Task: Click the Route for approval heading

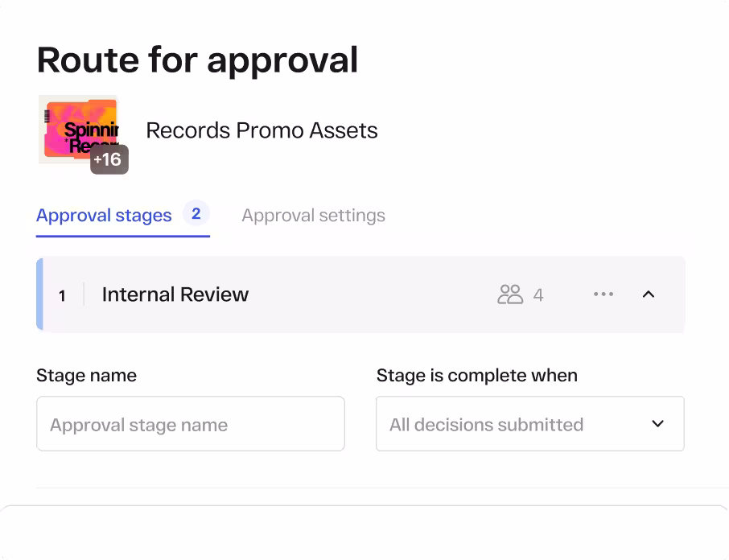Action: [x=197, y=60]
